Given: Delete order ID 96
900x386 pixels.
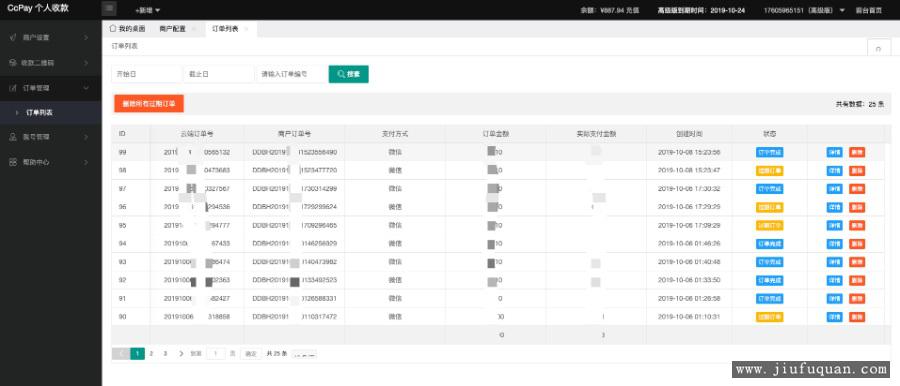Looking at the screenshot, I should pyautogui.click(x=857, y=207).
